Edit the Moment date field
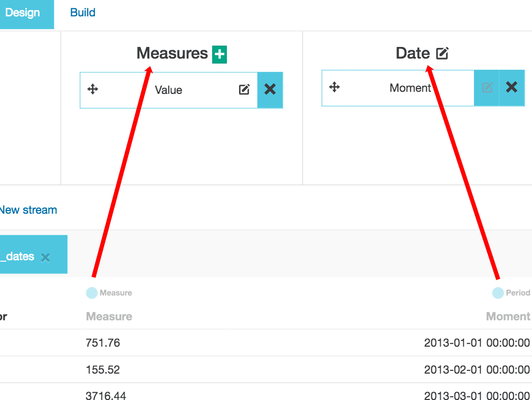Viewport: 532px width, 400px height. click(487, 88)
